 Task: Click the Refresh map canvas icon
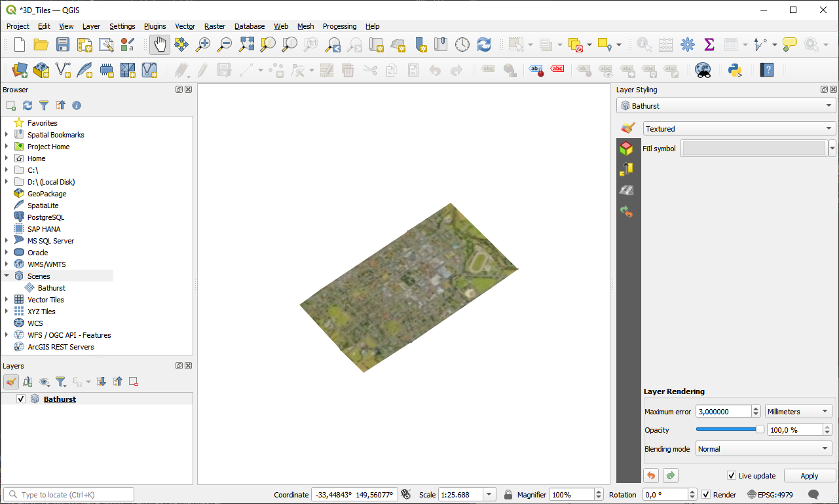[484, 45]
